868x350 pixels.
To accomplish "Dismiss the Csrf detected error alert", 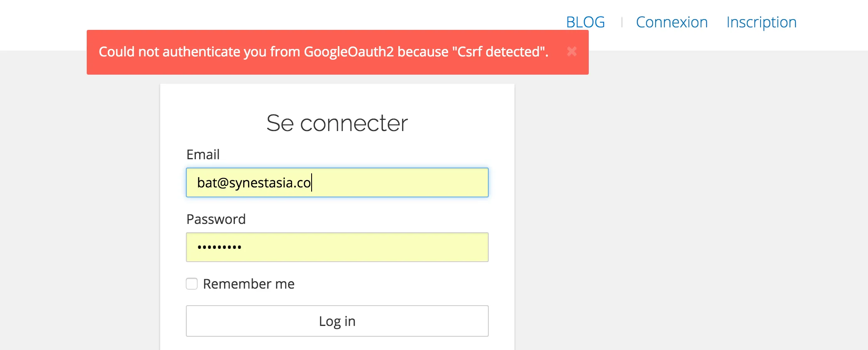I will coord(572,51).
